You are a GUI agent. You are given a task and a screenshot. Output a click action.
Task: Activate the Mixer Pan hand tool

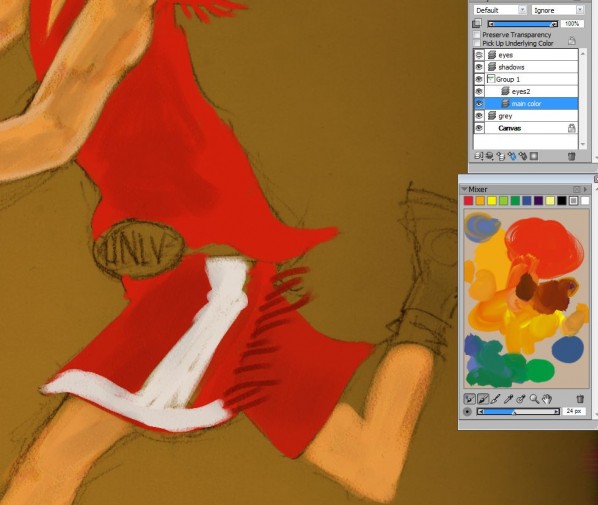(547, 399)
